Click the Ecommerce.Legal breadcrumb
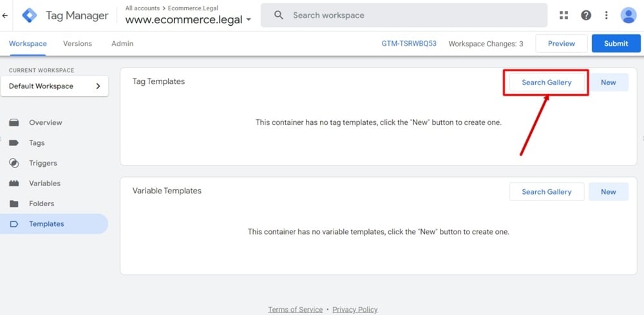644x315 pixels. click(193, 8)
